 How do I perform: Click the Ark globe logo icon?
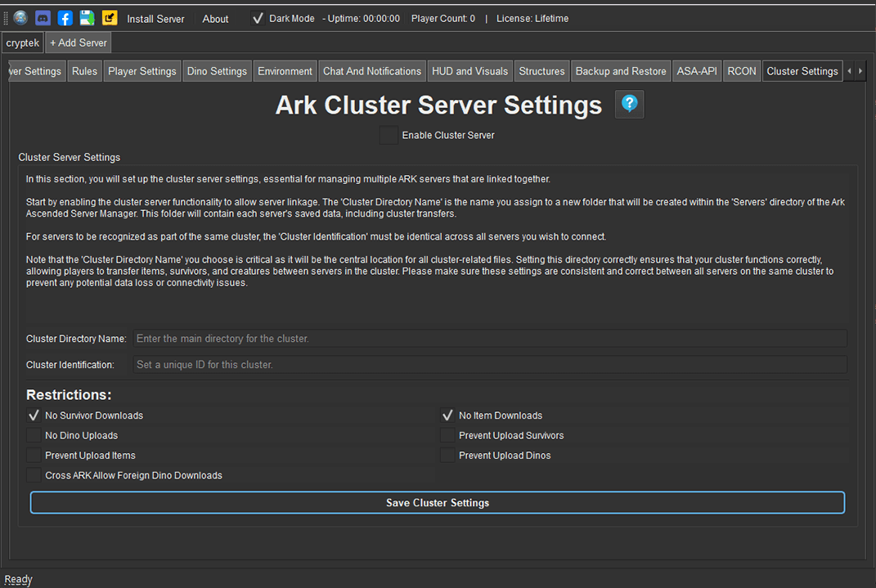20,18
